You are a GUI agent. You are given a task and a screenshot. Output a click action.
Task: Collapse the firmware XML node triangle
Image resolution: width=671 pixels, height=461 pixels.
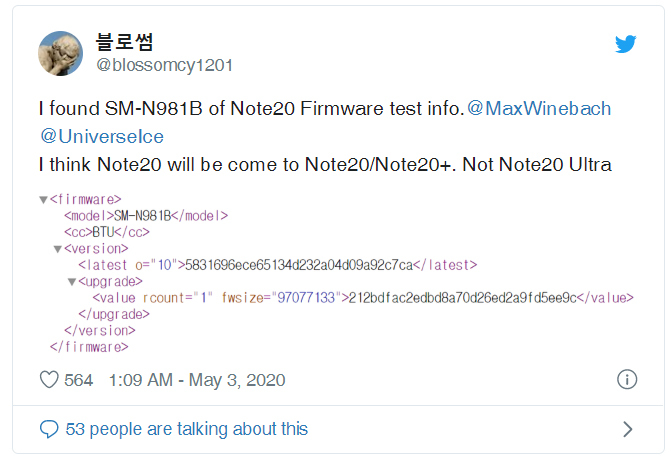(43, 199)
